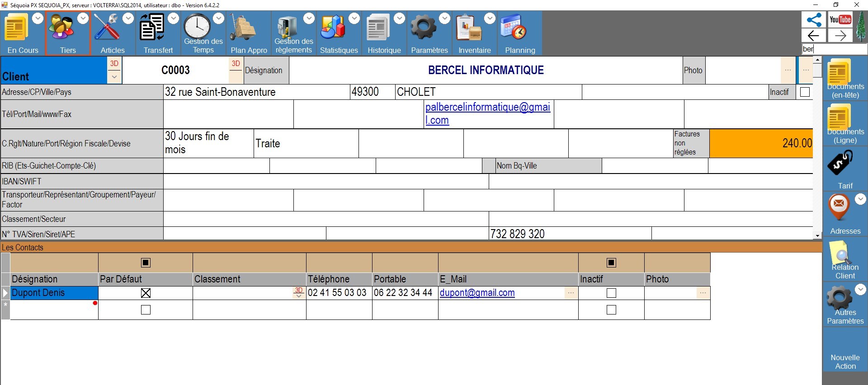Viewport: 868px width, 385px height.
Task: Open the Statistiques chart icon
Action: click(x=333, y=27)
